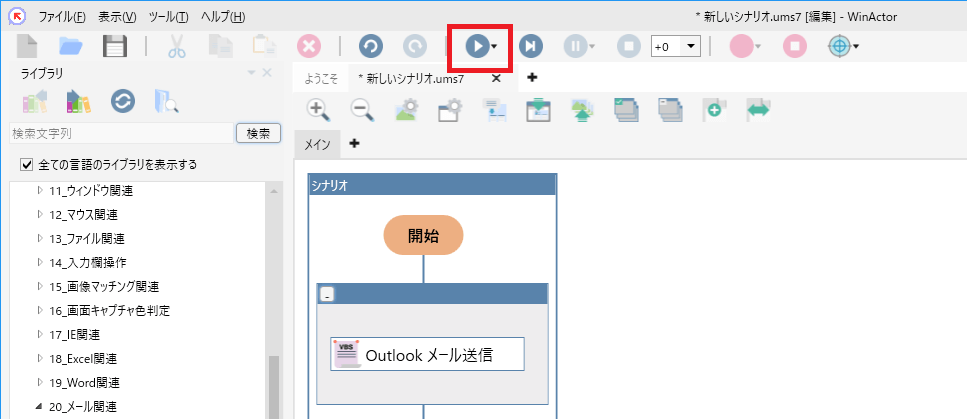
Task: Collapse the 20_メール関連 tree node
Action: [x=41, y=407]
